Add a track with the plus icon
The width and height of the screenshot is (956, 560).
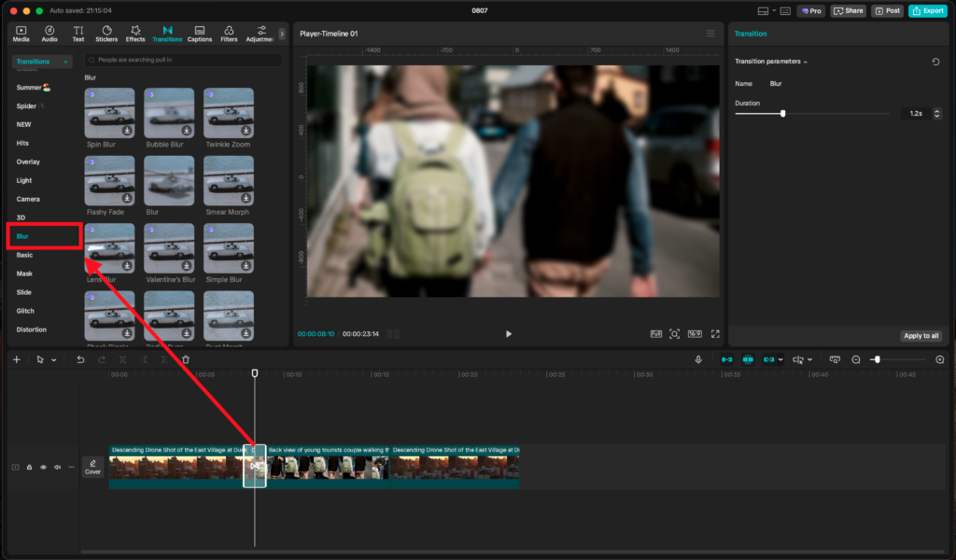[x=17, y=359]
